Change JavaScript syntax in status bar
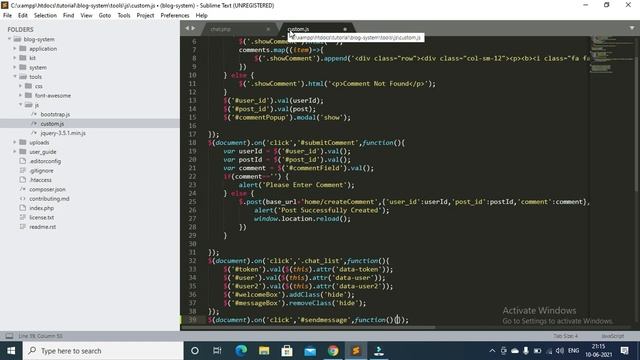The width and height of the screenshot is (640, 360). tap(613, 336)
